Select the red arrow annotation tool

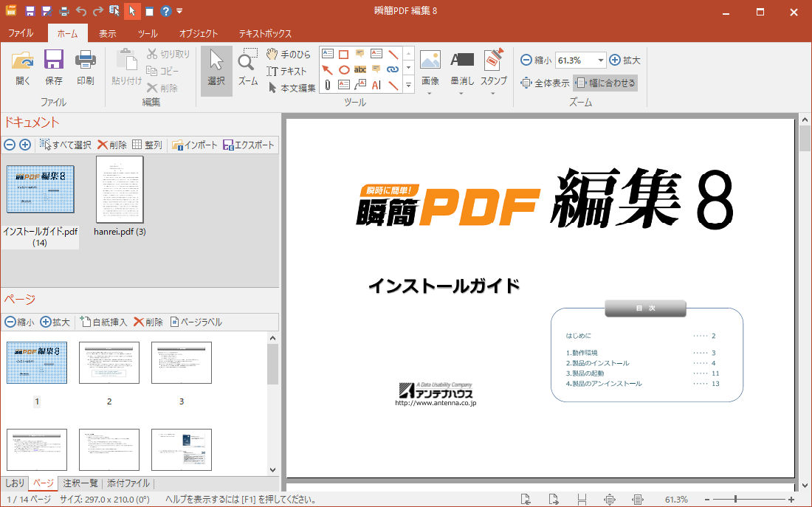(327, 69)
